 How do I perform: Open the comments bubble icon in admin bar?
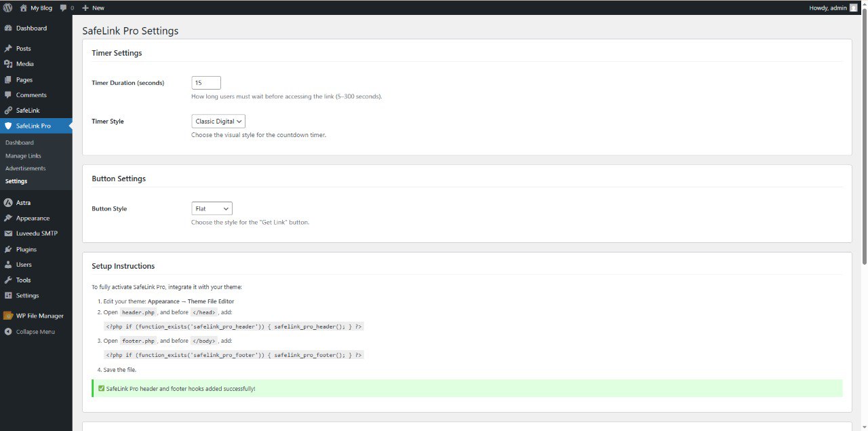click(63, 8)
